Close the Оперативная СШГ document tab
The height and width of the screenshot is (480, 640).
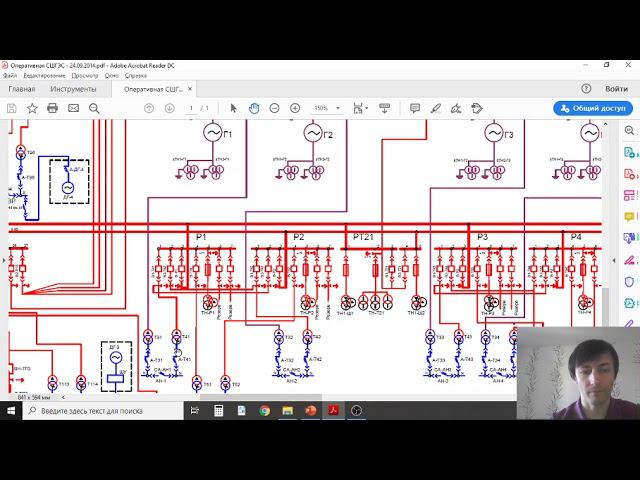(x=190, y=89)
